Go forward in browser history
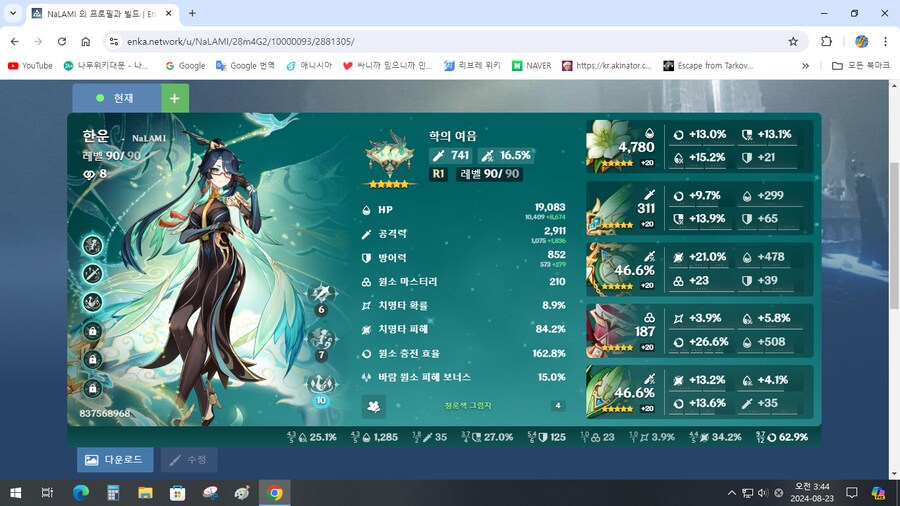The width and height of the screenshot is (900, 506). coord(38,41)
